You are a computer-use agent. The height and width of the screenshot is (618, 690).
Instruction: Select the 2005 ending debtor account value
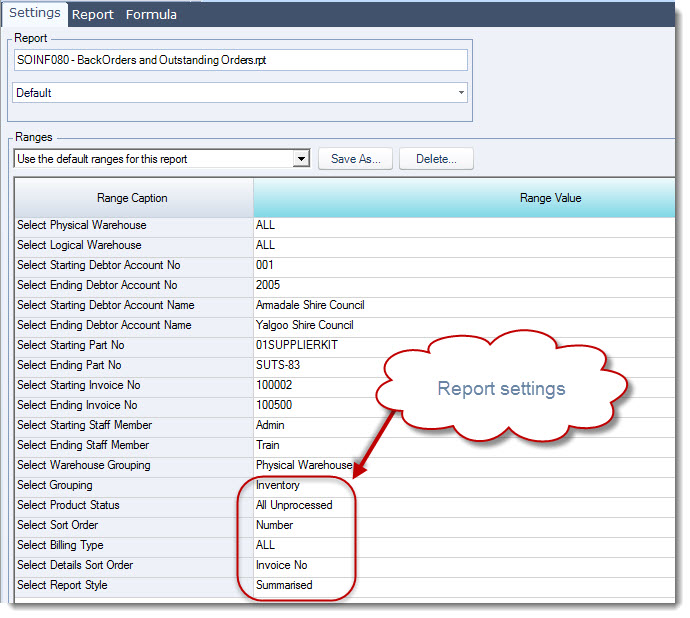(x=464, y=285)
